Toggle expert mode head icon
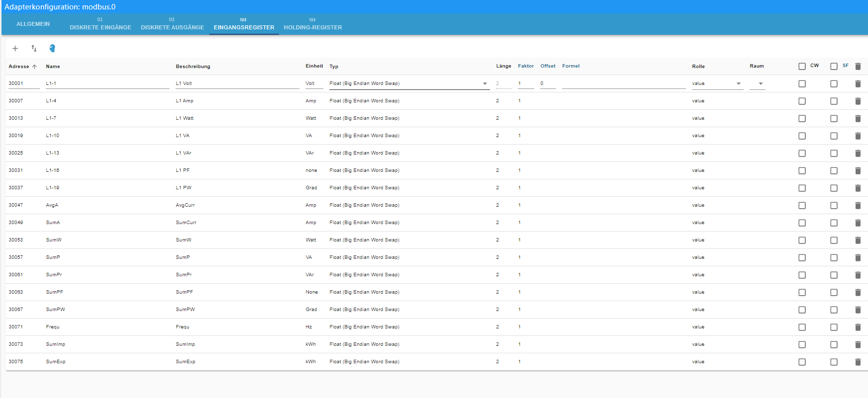Screen dimensions: 868x398 [x=52, y=48]
